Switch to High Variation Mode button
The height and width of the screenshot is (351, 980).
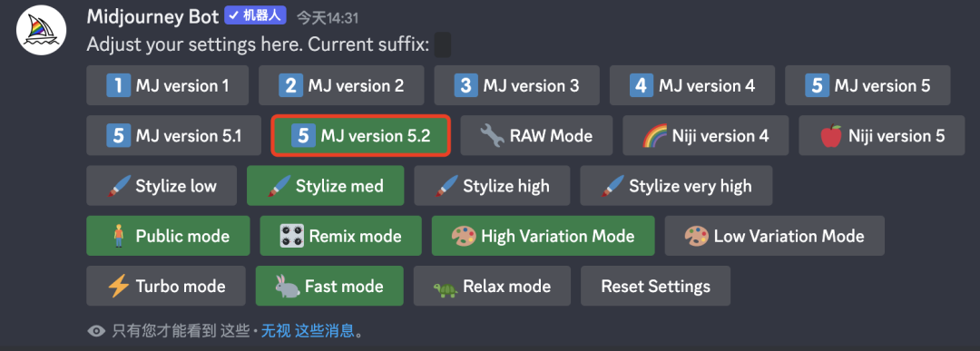(543, 236)
